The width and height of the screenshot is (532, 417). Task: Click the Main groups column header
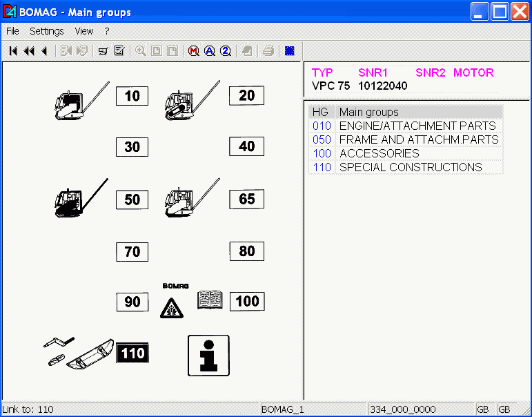[419, 112]
